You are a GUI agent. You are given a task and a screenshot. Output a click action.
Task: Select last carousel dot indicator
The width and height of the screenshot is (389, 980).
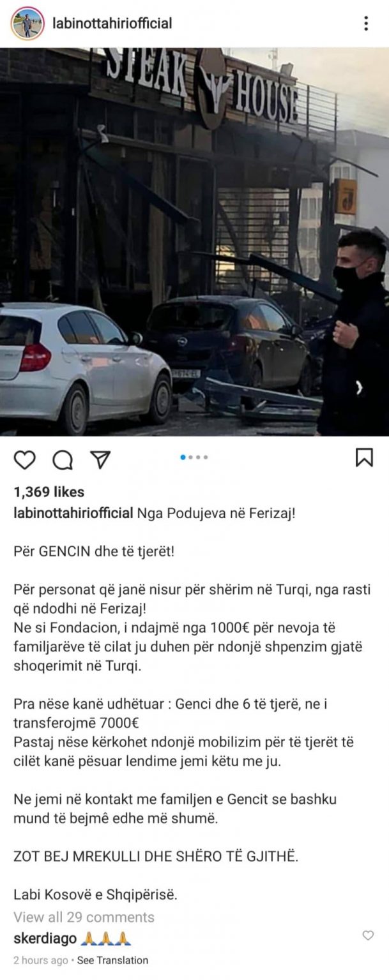point(205,457)
